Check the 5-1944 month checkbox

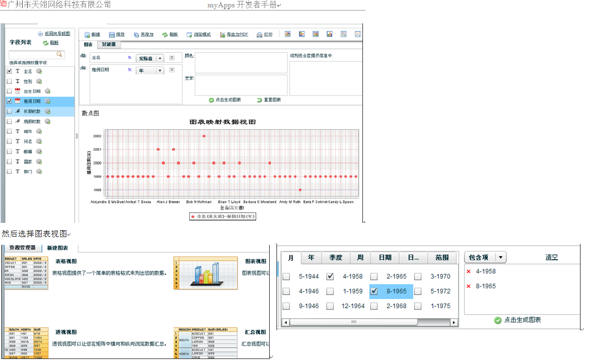(x=286, y=276)
